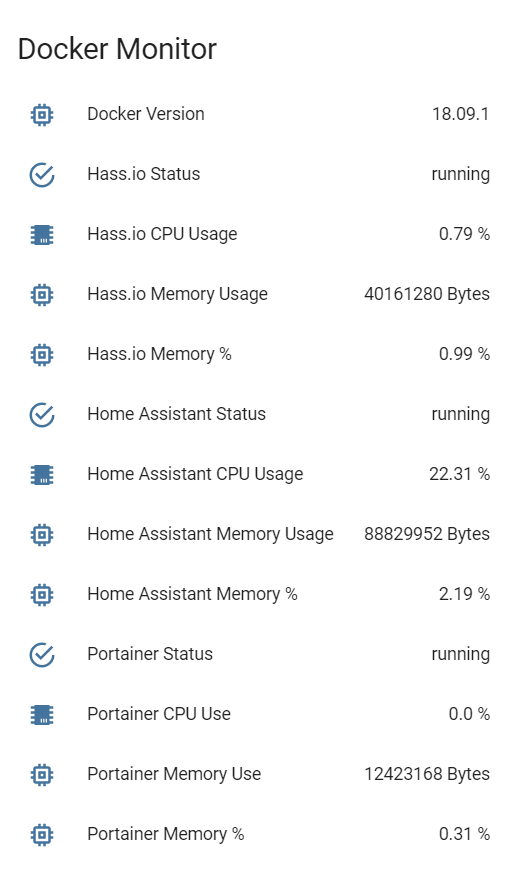Click the 22.31 % CPU usage value

coord(459,474)
